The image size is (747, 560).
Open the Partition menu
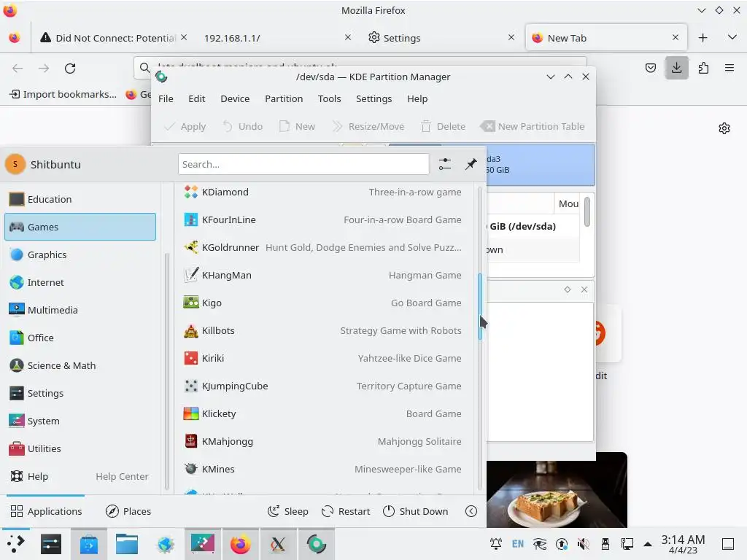tap(284, 98)
